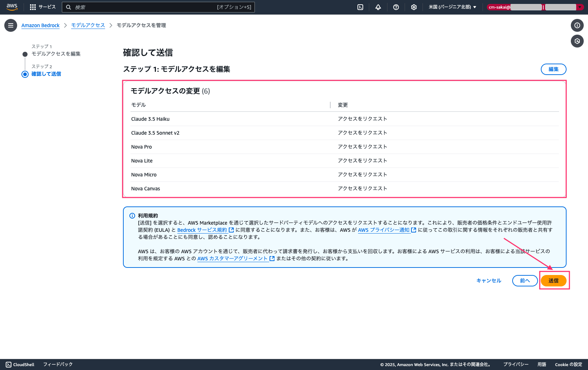Click the モデル column header

pos(138,105)
